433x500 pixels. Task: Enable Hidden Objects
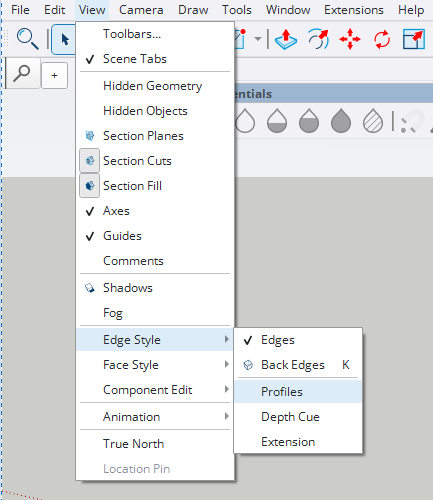point(155,111)
